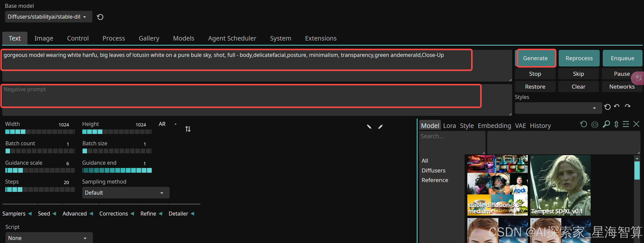
Task: Open the Gallery tab
Action: click(149, 38)
